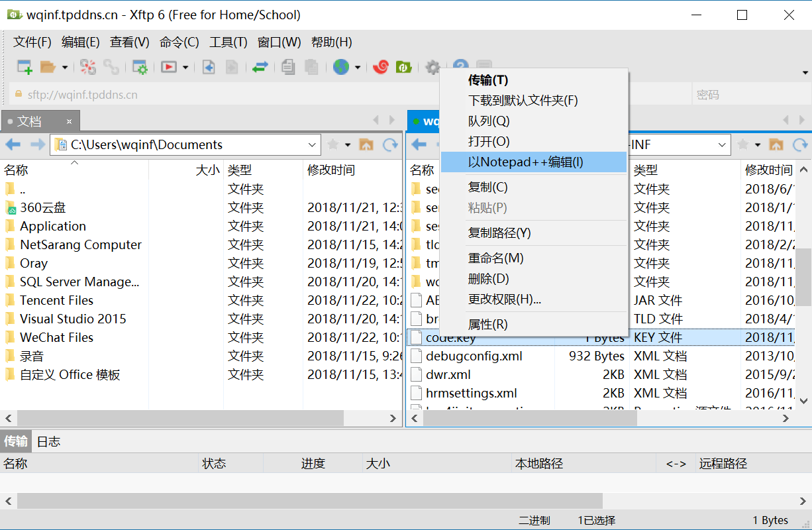
Task: Select the Visual Studio 2015 folder
Action: coord(73,319)
